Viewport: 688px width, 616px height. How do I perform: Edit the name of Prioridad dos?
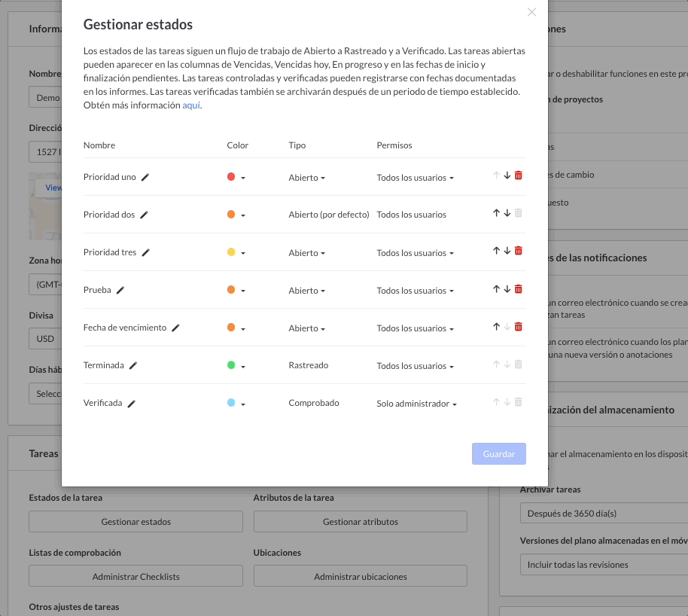144,215
